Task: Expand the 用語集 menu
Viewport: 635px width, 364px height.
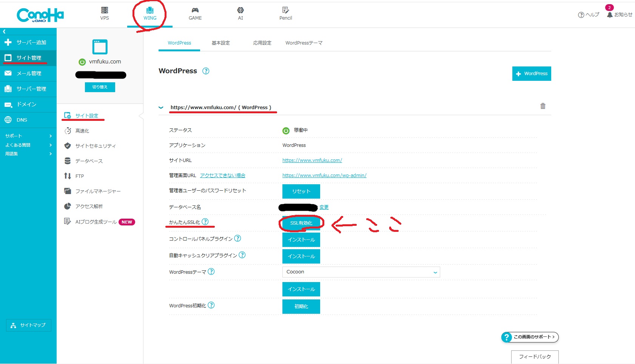Action: [x=28, y=154]
